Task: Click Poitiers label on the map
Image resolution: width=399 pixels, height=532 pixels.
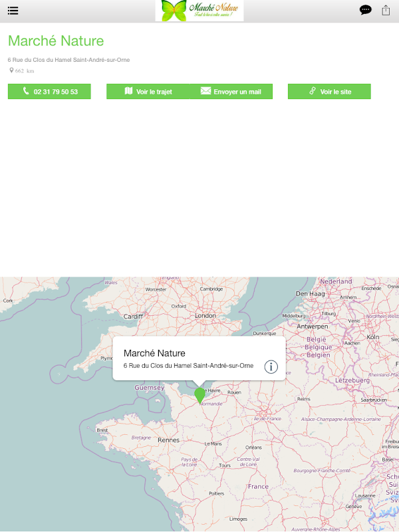Action: click(x=217, y=493)
